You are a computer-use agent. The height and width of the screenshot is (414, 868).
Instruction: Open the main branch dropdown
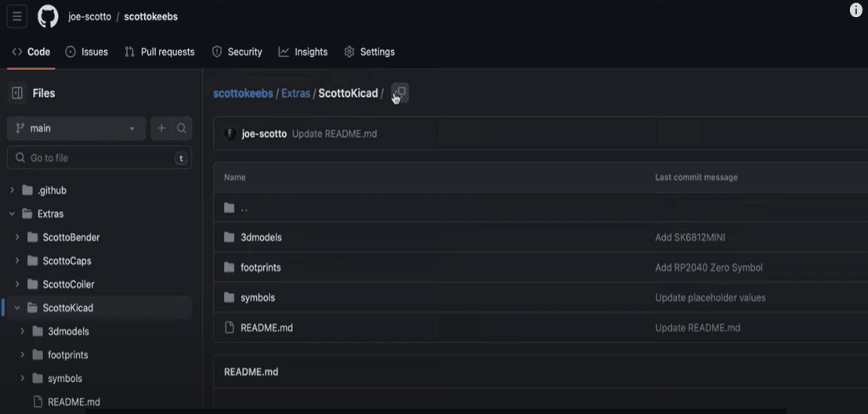[76, 128]
